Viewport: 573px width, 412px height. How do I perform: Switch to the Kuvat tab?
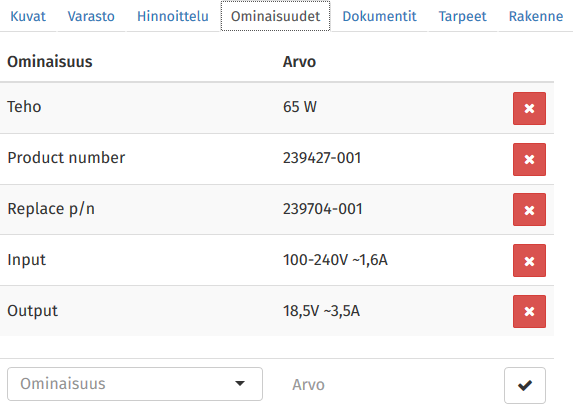(x=28, y=16)
